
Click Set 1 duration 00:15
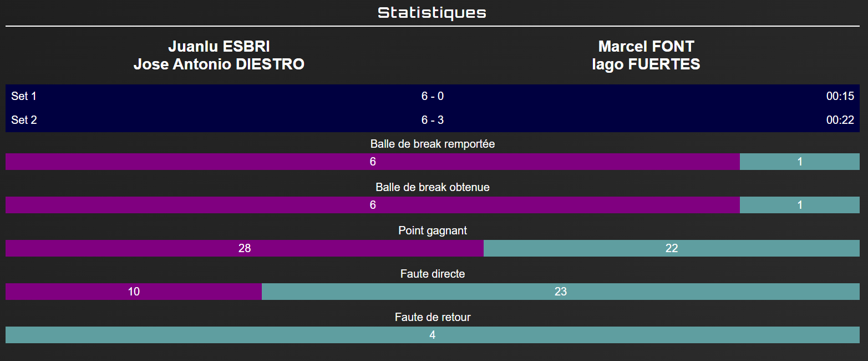[840, 96]
